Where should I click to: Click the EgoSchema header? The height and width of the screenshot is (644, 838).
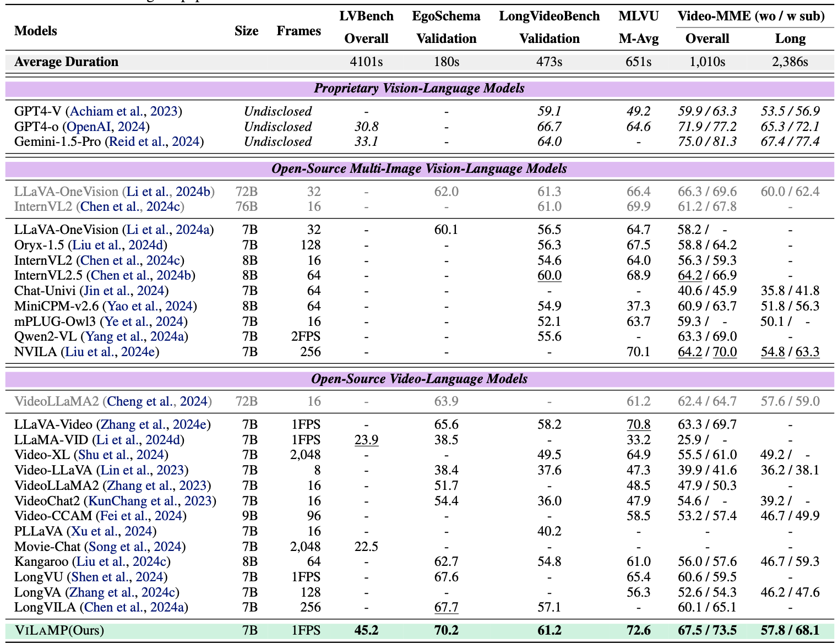tap(447, 16)
